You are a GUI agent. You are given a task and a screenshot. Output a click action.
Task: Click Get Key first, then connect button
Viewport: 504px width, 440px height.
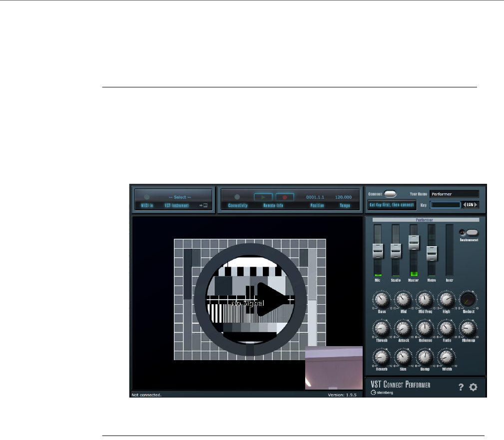click(392, 205)
